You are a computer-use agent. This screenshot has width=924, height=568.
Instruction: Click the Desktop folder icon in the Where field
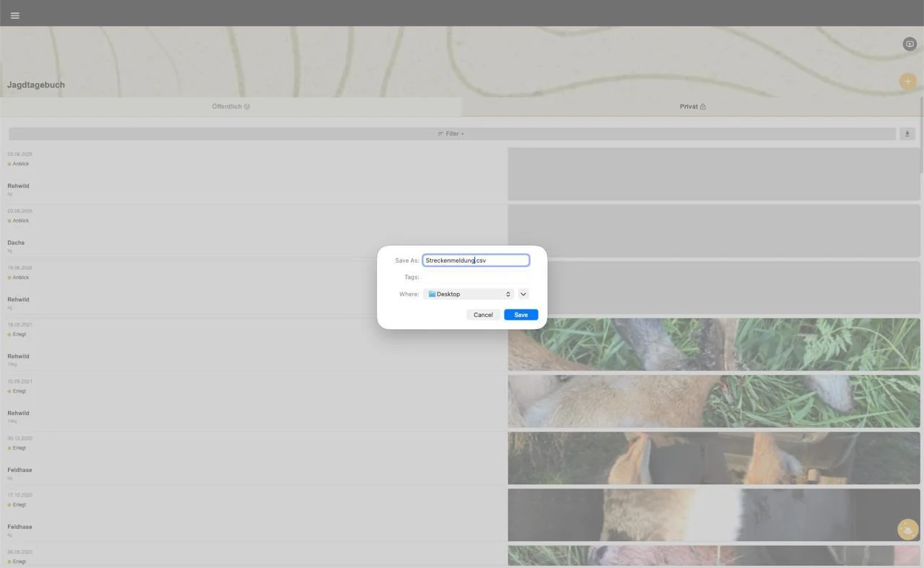pos(432,294)
